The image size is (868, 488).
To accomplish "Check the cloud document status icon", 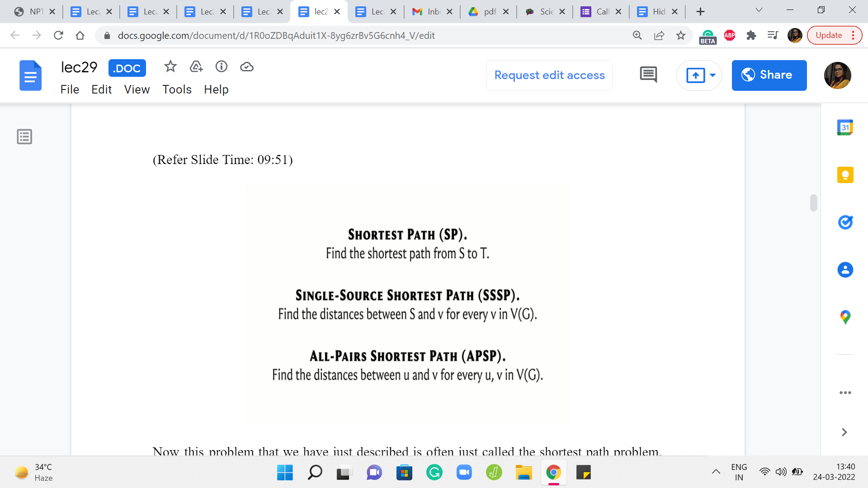I will click(247, 67).
